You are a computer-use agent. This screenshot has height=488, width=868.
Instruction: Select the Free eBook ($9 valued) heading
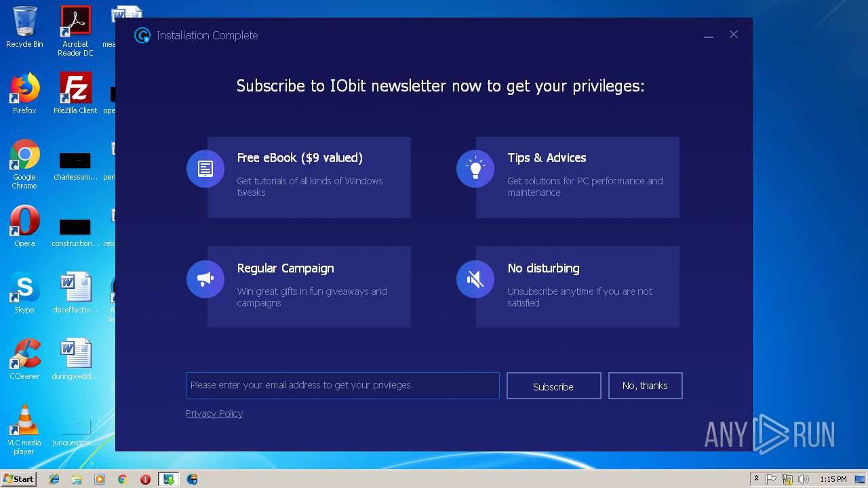(300, 158)
